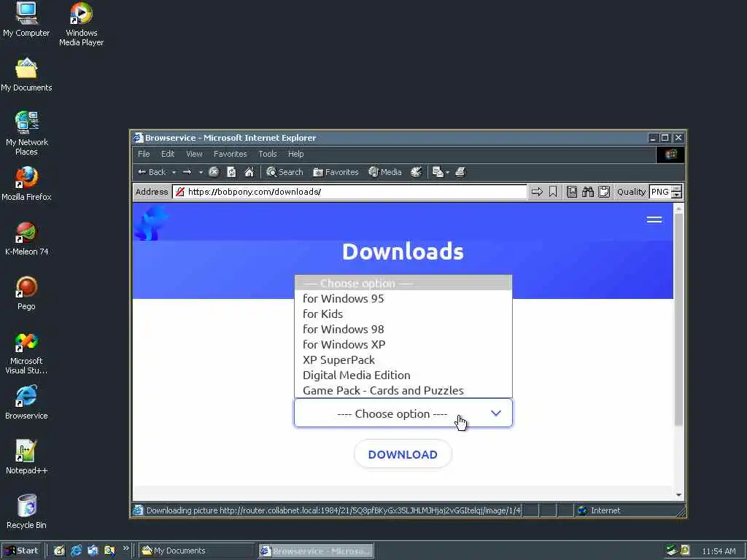Select My Network Places desktop icon

pos(27,134)
